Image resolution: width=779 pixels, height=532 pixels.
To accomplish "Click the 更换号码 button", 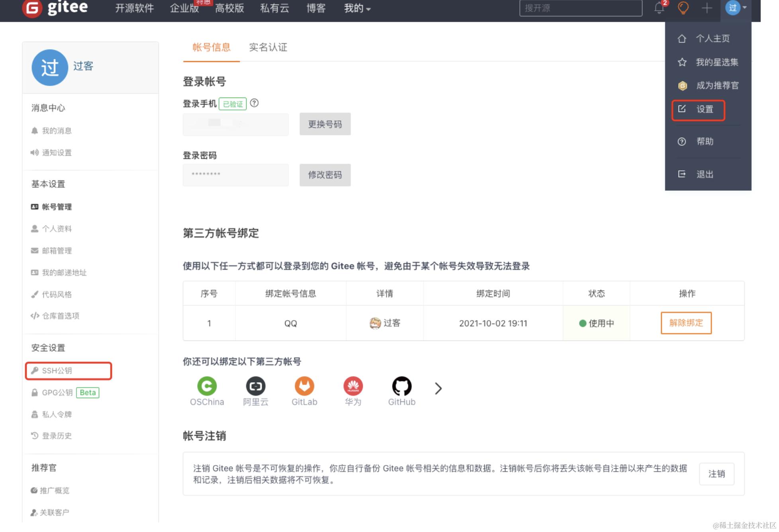I will 325,124.
